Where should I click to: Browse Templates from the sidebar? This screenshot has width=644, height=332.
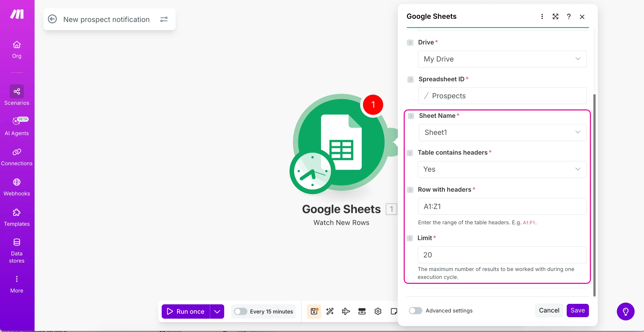click(x=17, y=217)
